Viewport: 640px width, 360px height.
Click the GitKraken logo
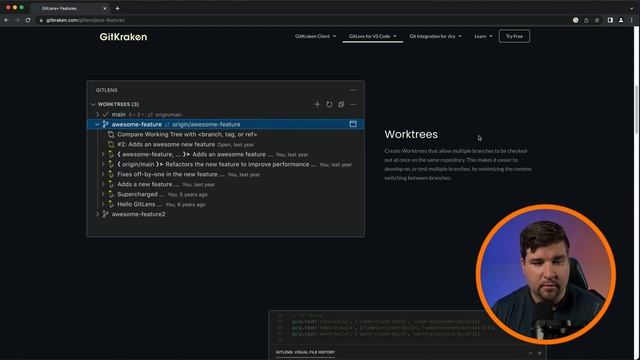123,37
